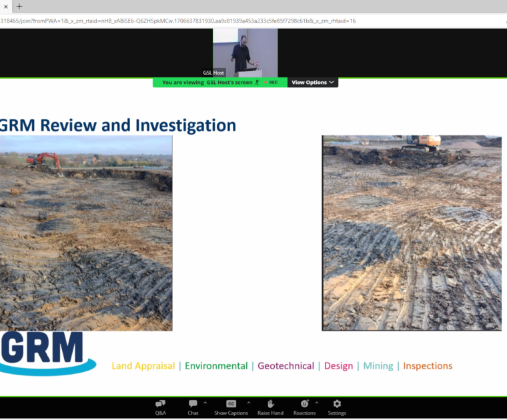Click the right excavation site photo

[x=412, y=233]
